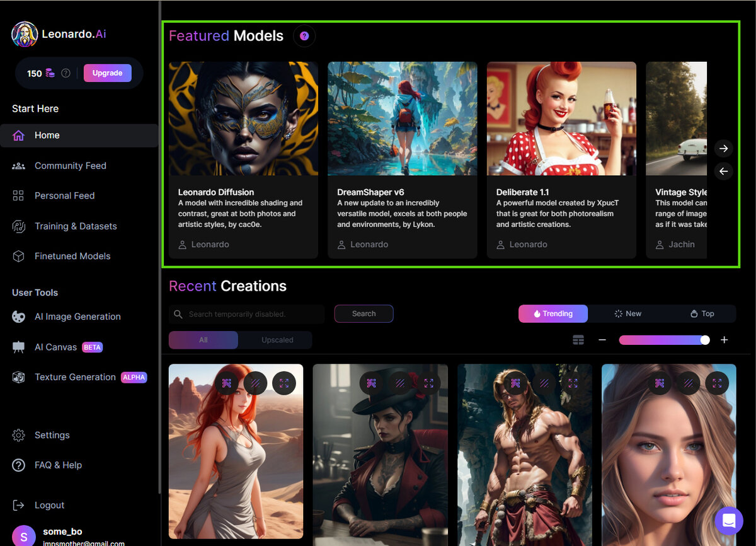Click the FAQ & Help question icon
The image size is (756, 546).
pyautogui.click(x=19, y=465)
